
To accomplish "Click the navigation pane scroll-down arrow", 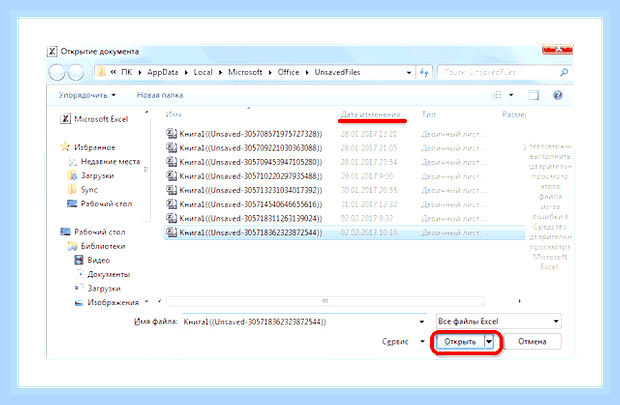I will [146, 302].
